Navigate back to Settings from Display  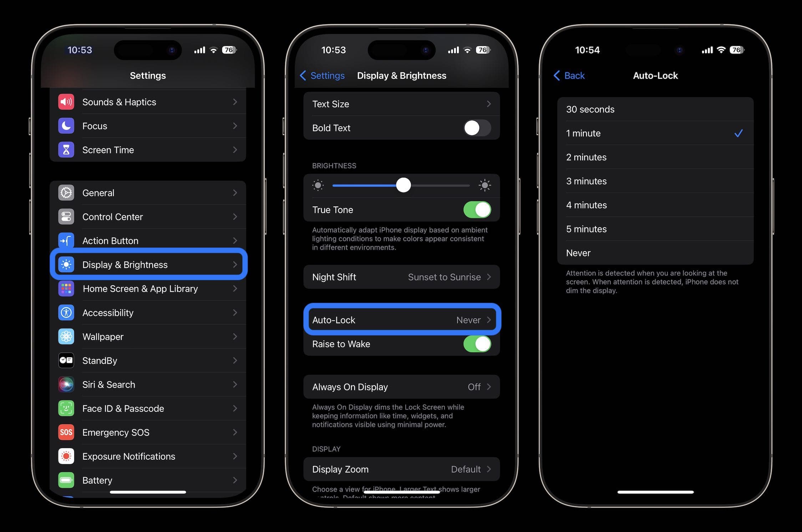321,75
